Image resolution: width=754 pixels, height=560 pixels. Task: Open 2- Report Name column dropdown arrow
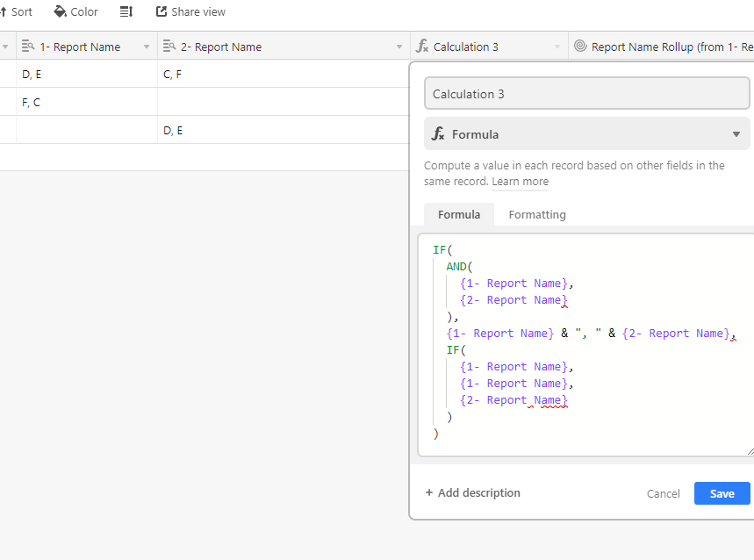[399, 47]
